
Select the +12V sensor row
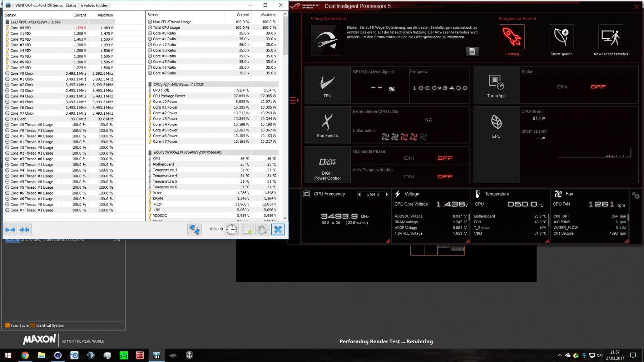pos(212,204)
